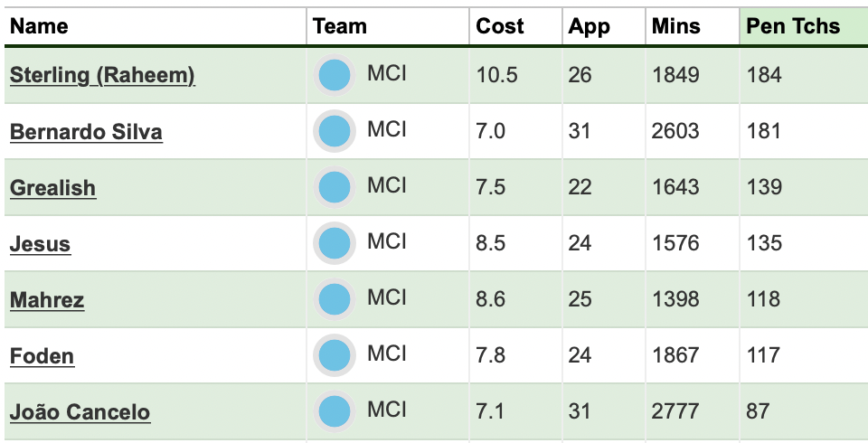Click the blue circle icon in Mahrez's row
Screen dimensions: 868x443
[x=335, y=299]
